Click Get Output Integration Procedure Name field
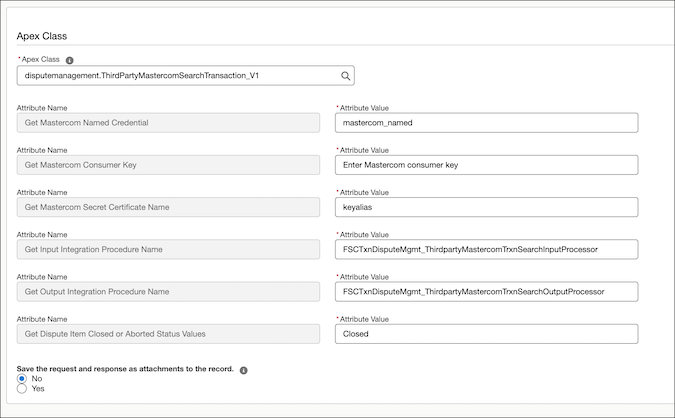Screen dimensions: 675x418 coord(168,291)
